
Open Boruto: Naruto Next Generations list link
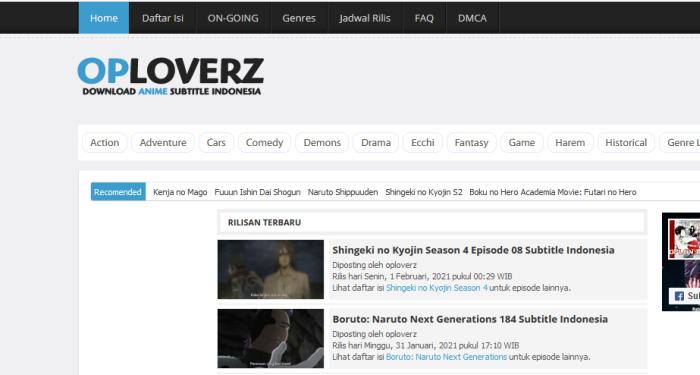[446, 357]
